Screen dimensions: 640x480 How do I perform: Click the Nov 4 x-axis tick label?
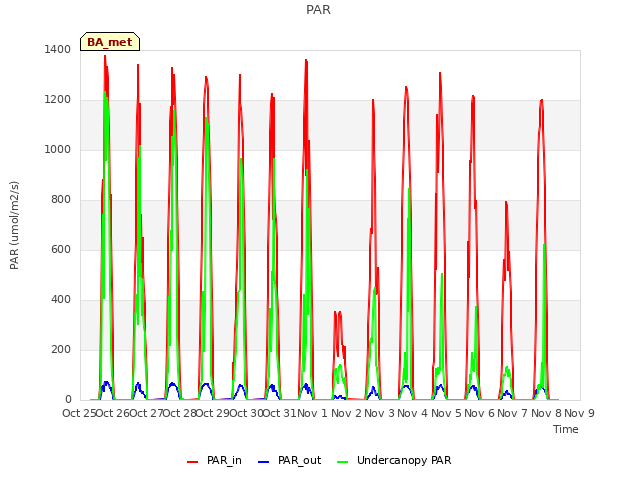(x=413, y=413)
